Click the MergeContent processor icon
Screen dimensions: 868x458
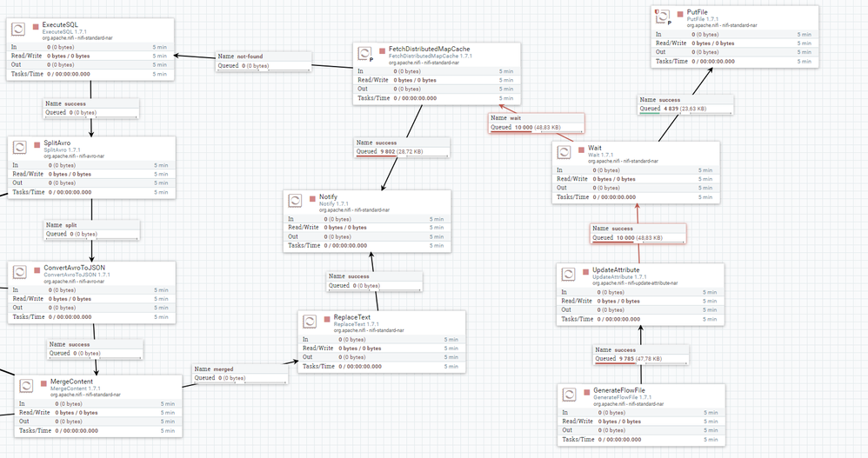pos(26,386)
